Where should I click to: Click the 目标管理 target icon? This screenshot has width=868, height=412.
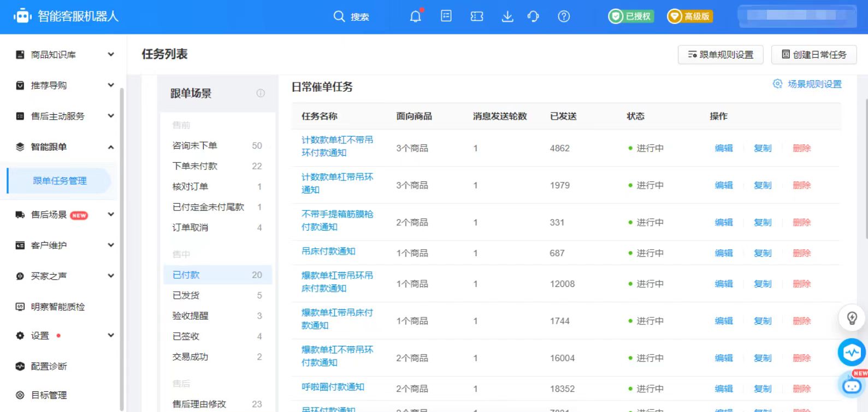[20, 395]
